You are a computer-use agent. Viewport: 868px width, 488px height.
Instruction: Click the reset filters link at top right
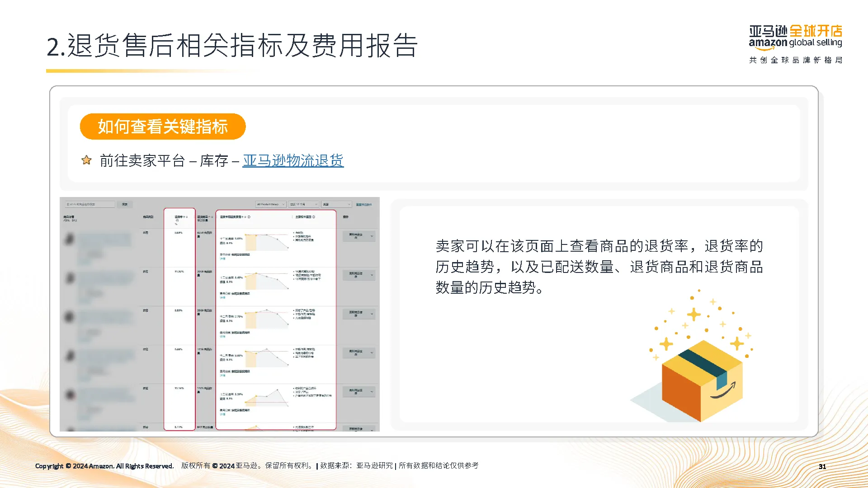364,205
